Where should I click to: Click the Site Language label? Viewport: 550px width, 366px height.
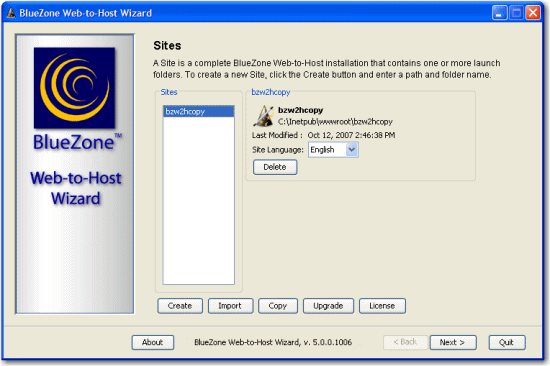coord(277,150)
